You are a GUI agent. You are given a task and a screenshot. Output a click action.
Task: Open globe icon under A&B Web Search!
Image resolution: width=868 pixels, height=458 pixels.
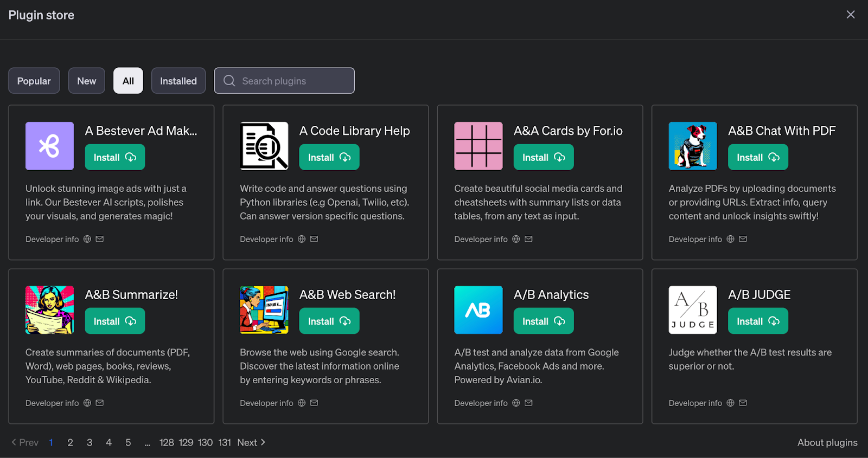click(x=302, y=403)
